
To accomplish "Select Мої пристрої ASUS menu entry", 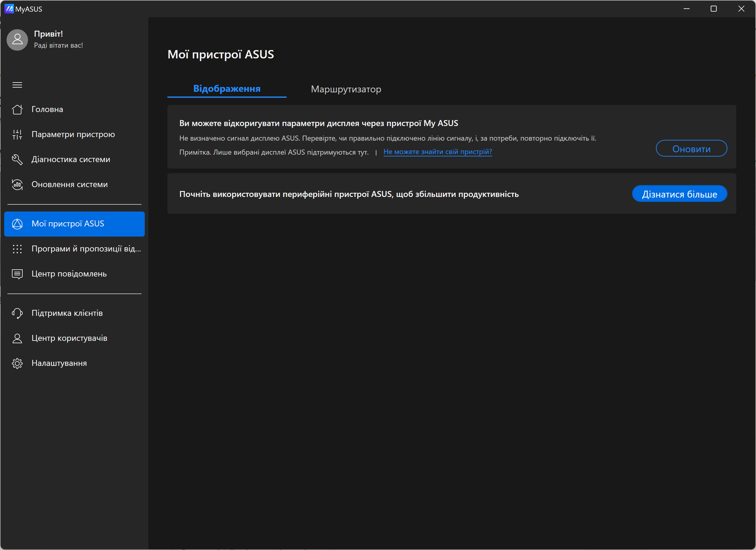I will 74,224.
